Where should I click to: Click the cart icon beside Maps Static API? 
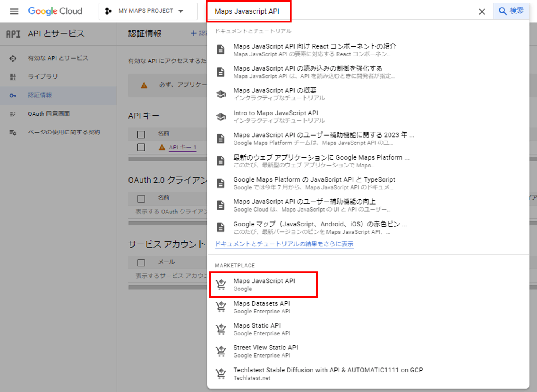[x=221, y=329]
